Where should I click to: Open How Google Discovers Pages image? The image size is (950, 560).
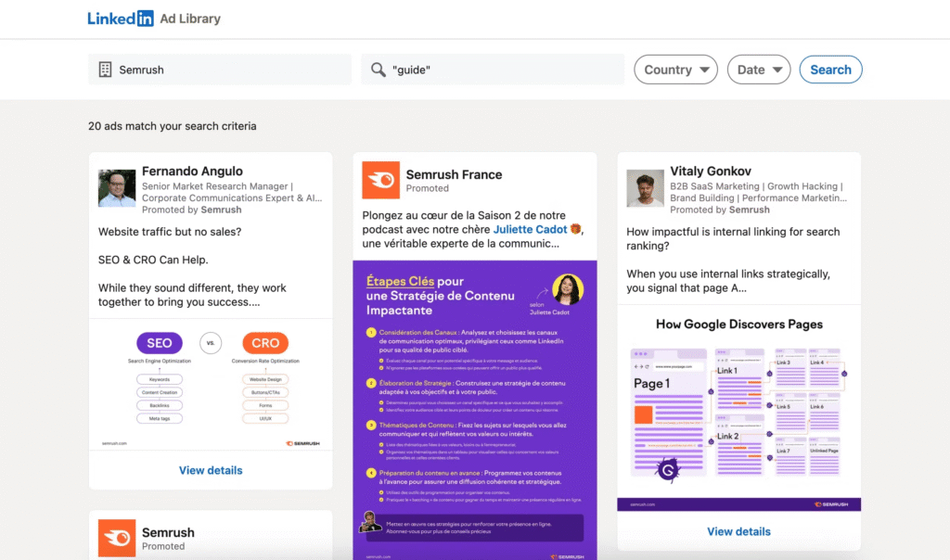(x=739, y=408)
